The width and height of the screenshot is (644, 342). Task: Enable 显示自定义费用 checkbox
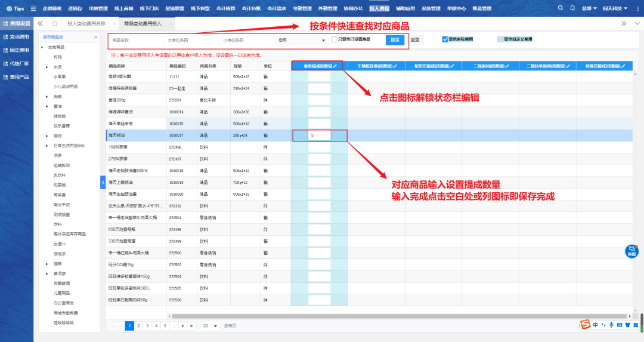point(500,39)
